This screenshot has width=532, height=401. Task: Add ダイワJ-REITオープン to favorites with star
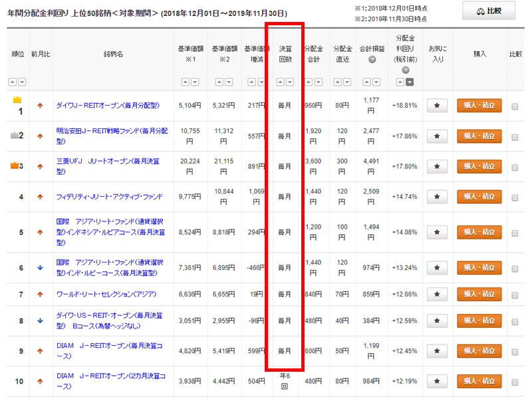pyautogui.click(x=436, y=105)
